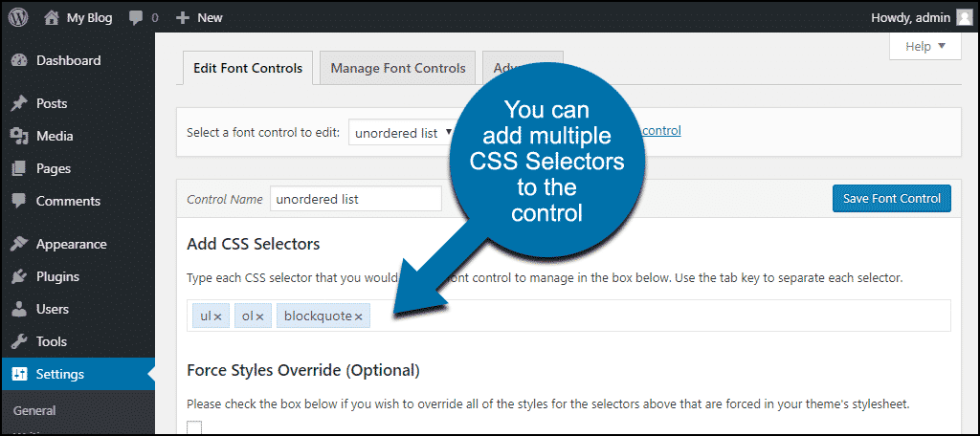
Task: Click the WordPress logo icon
Action: [x=18, y=17]
